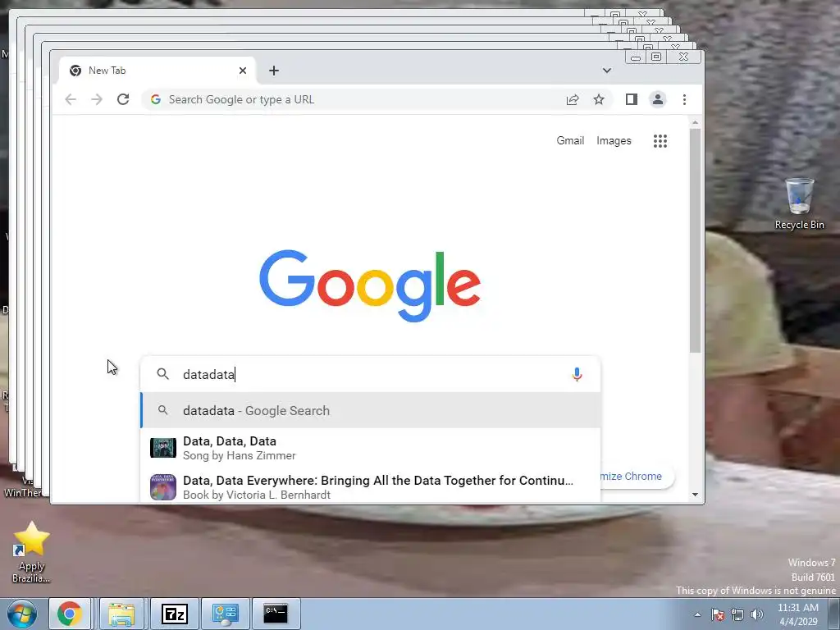The image size is (840, 630).
Task: Open 7-Zip from the taskbar
Action: click(174, 614)
